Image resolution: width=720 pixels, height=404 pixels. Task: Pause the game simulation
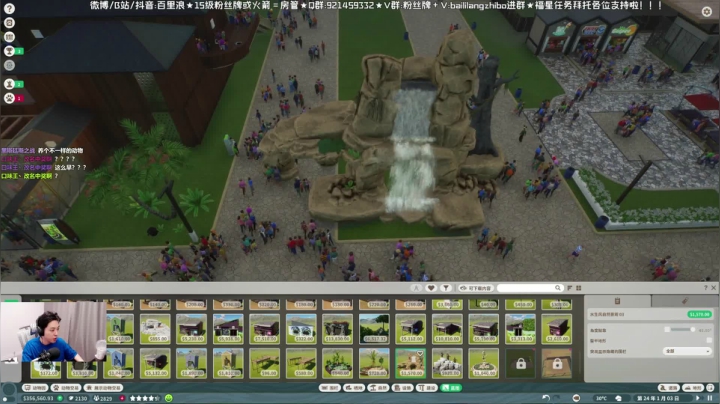pyautogui.click(x=710, y=398)
